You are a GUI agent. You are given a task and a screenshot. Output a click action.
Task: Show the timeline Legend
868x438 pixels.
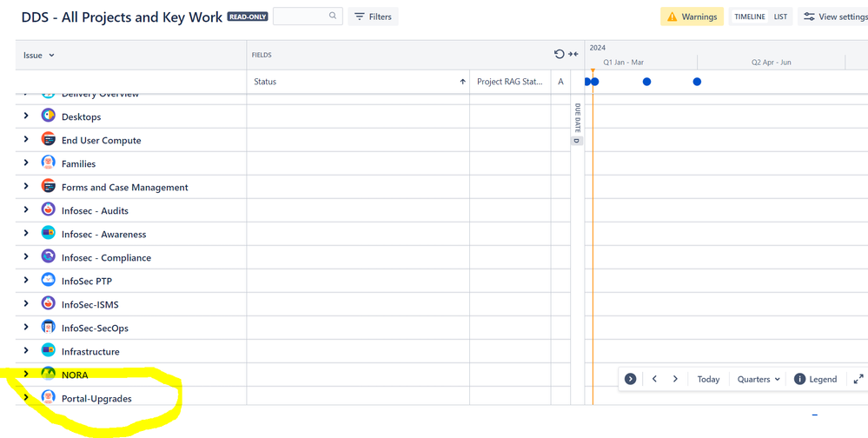point(815,379)
